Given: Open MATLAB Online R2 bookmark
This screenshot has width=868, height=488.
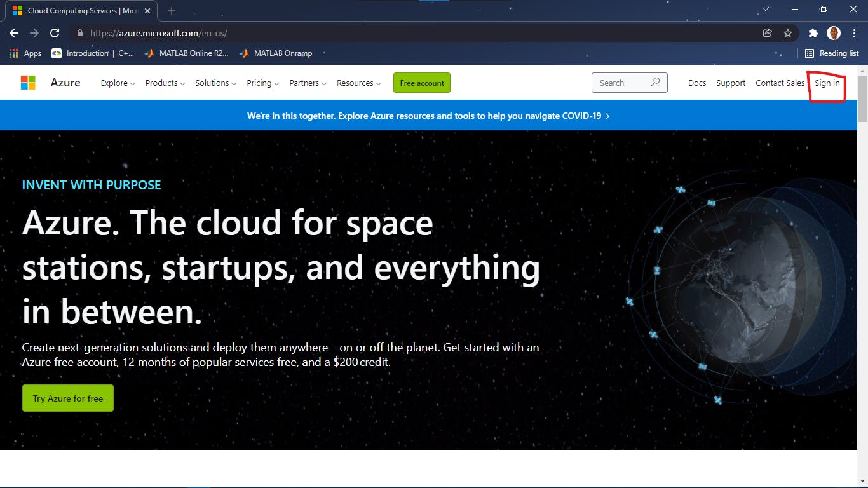Looking at the screenshot, I should pos(186,53).
